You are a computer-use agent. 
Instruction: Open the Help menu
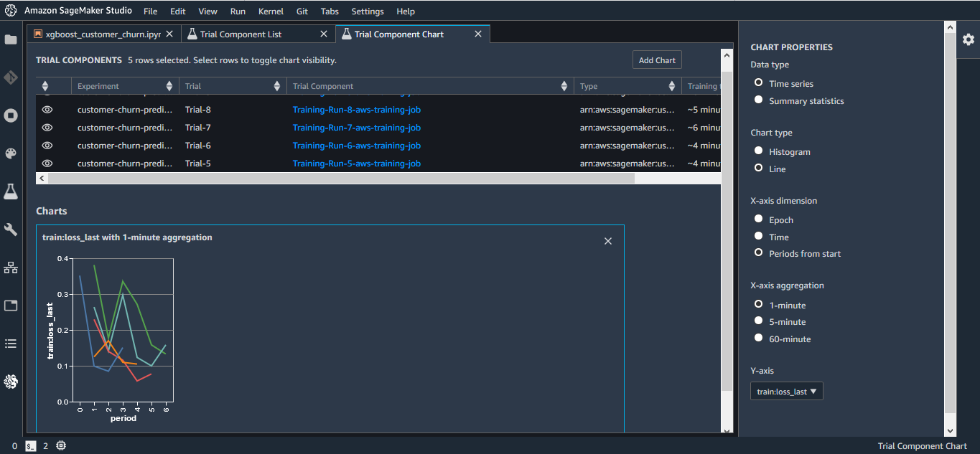click(x=406, y=11)
